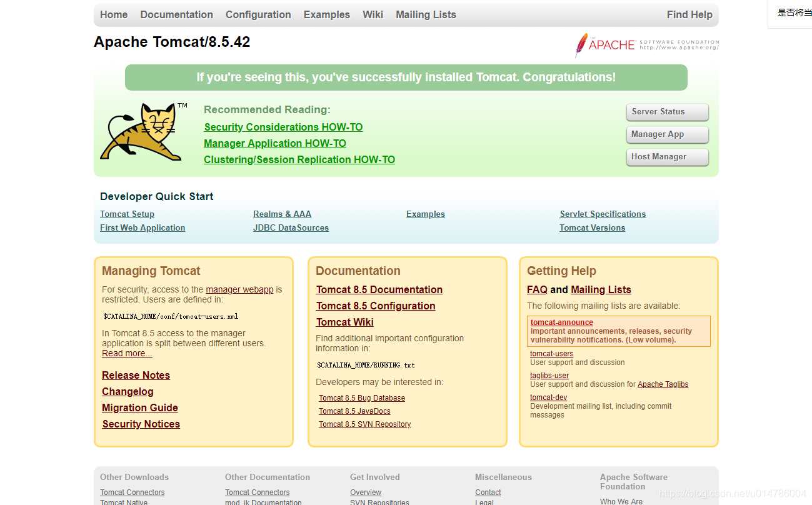Open the Realms & AAA link
Viewport: 812px width, 505px height.
point(282,214)
